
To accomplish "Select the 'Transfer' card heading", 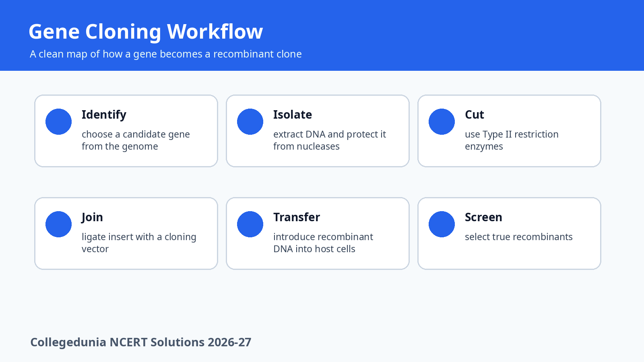I will [x=297, y=217].
